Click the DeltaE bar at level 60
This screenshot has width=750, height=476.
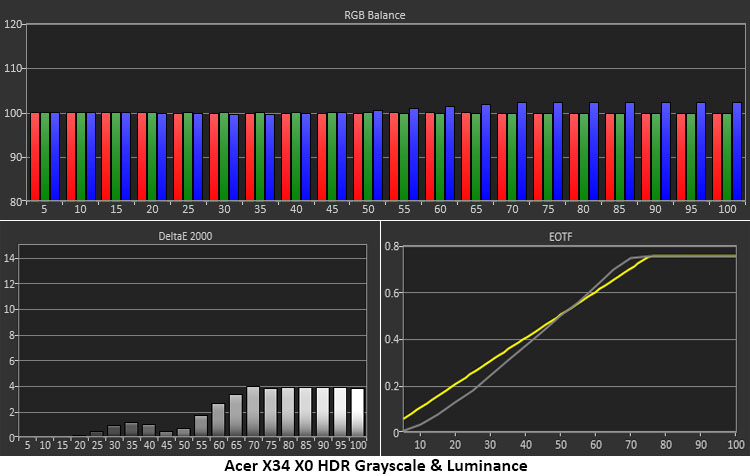[218, 420]
